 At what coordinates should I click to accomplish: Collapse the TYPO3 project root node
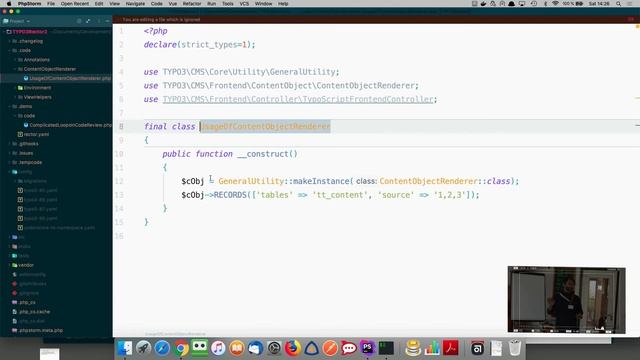point(4,32)
